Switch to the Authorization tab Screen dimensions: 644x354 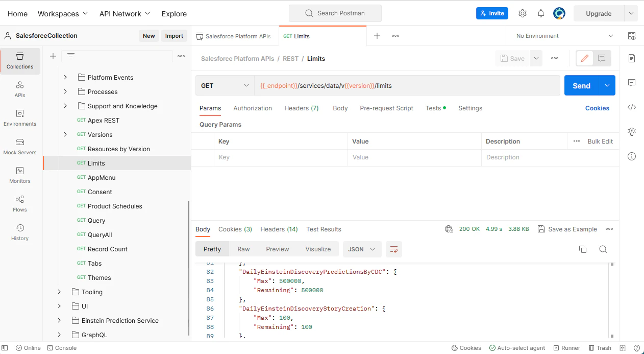pyautogui.click(x=253, y=108)
